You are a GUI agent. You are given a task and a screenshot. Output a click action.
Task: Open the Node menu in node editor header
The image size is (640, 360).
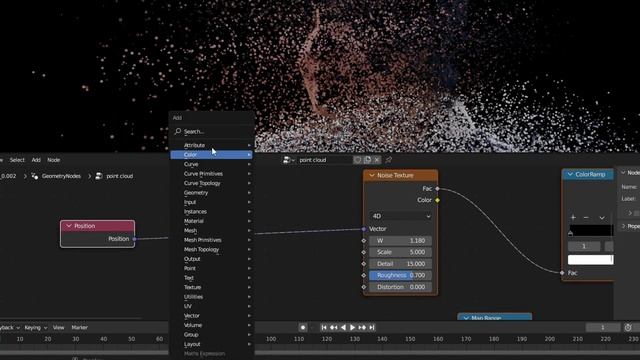(53, 160)
